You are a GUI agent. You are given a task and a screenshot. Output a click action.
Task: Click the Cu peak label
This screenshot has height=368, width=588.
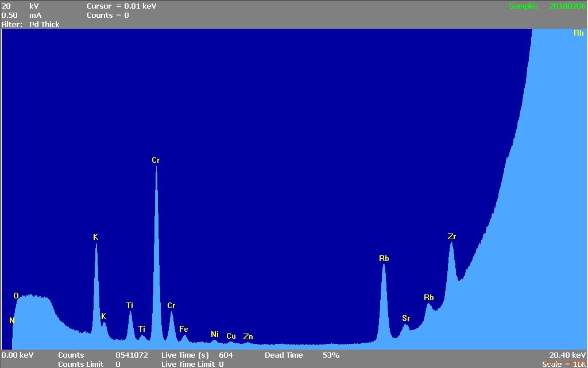[x=231, y=336]
